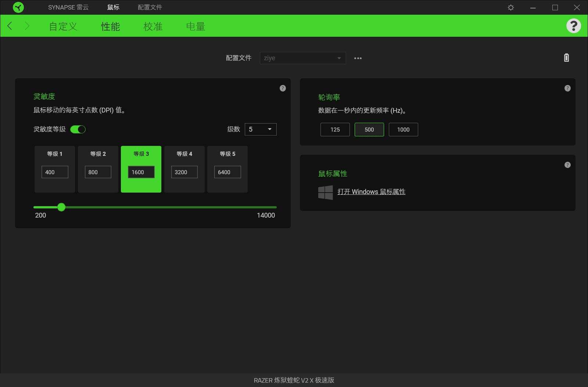Select the 1000 Hz polling rate
Screen dimensions: 588x387
[403, 129]
